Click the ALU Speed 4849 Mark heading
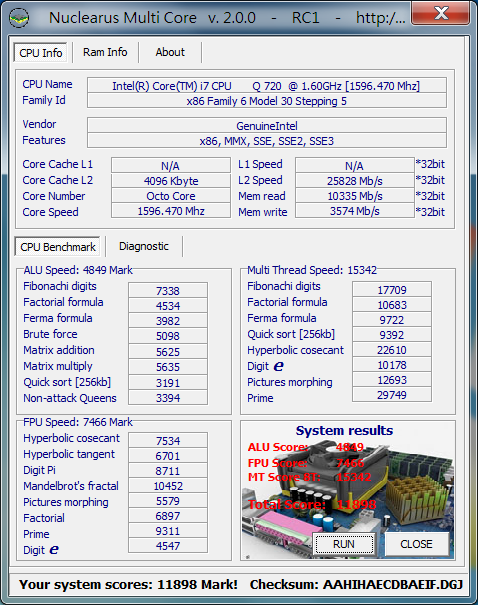The height and width of the screenshot is (605, 478). click(x=78, y=270)
